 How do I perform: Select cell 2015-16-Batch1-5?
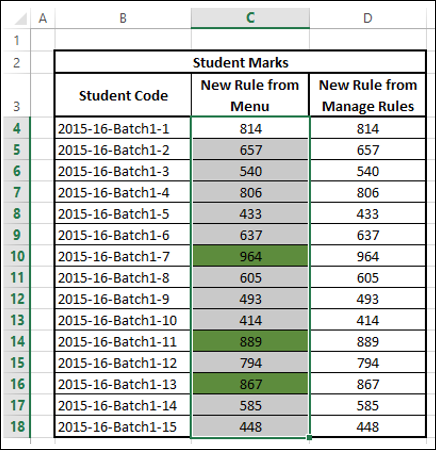pyautogui.click(x=123, y=214)
